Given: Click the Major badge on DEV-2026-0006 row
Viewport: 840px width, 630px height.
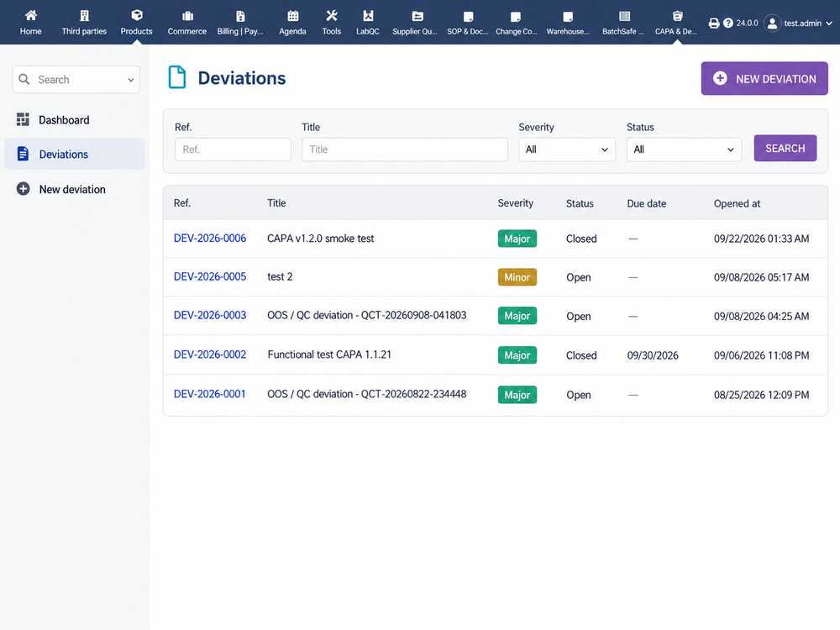Looking at the screenshot, I should pyautogui.click(x=517, y=239).
